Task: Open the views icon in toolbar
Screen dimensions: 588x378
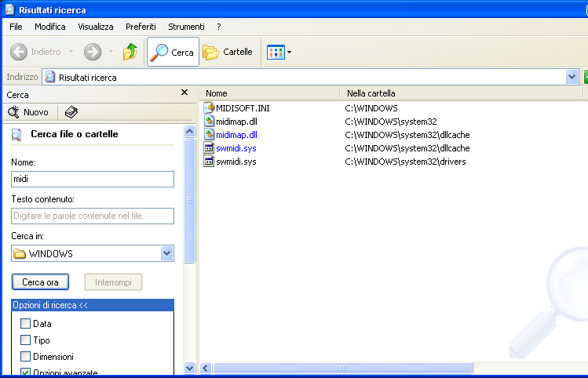Action: (276, 52)
